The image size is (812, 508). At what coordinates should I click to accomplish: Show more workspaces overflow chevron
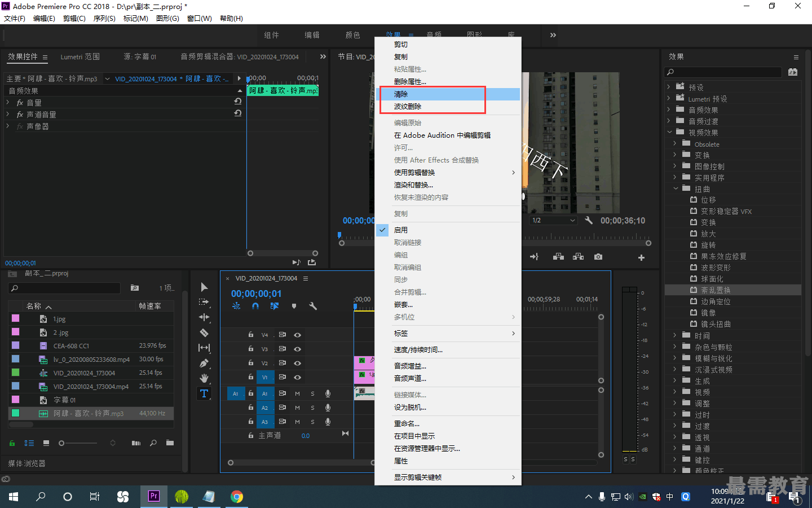pos(553,35)
